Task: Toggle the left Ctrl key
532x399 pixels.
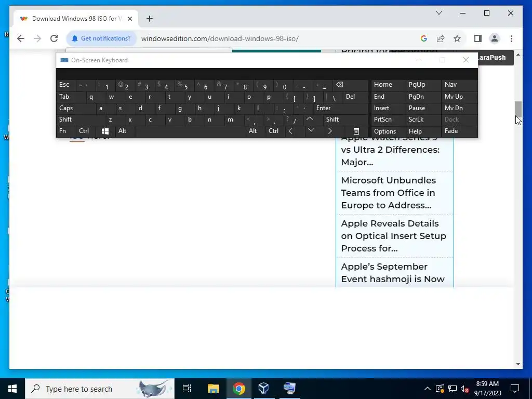Action: pyautogui.click(x=86, y=131)
